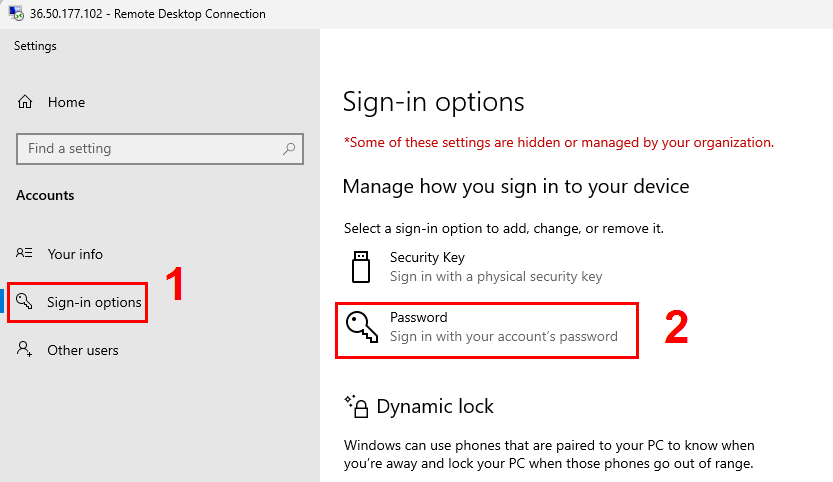Click the Remote Desktop Connection window title
The image size is (833, 482).
tap(148, 14)
